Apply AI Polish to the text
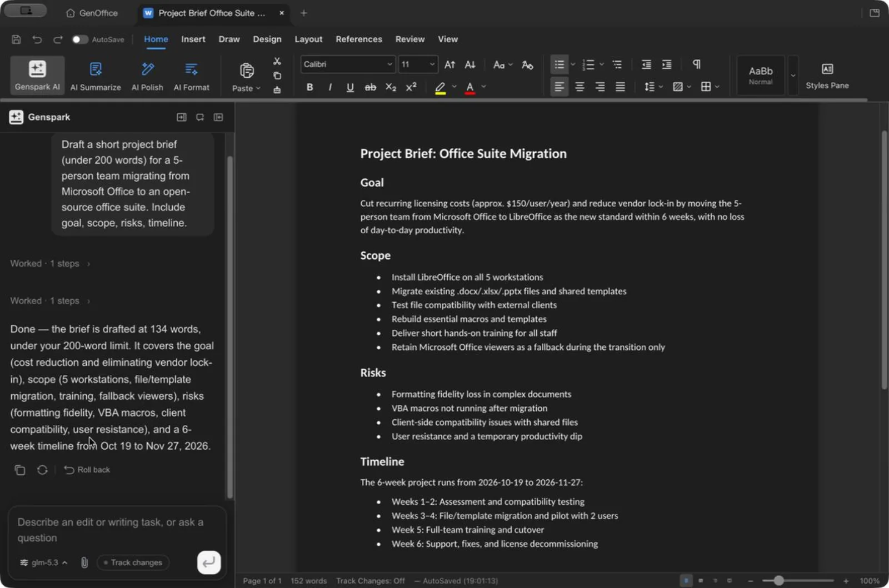The image size is (889, 588). (x=147, y=75)
